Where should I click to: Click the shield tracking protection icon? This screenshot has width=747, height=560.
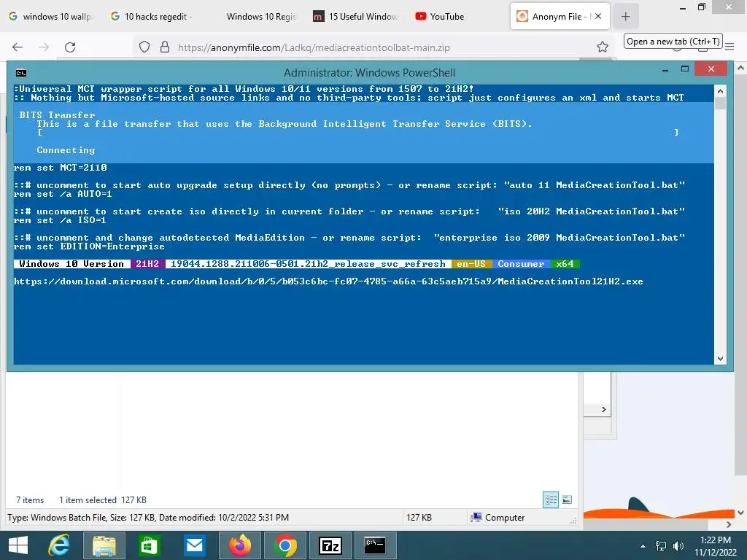pos(144,47)
